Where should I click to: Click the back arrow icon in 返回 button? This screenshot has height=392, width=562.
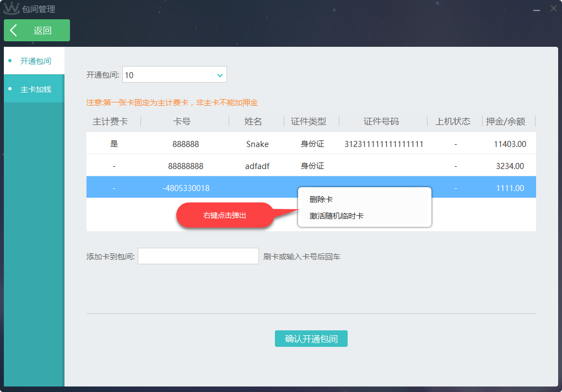(14, 30)
